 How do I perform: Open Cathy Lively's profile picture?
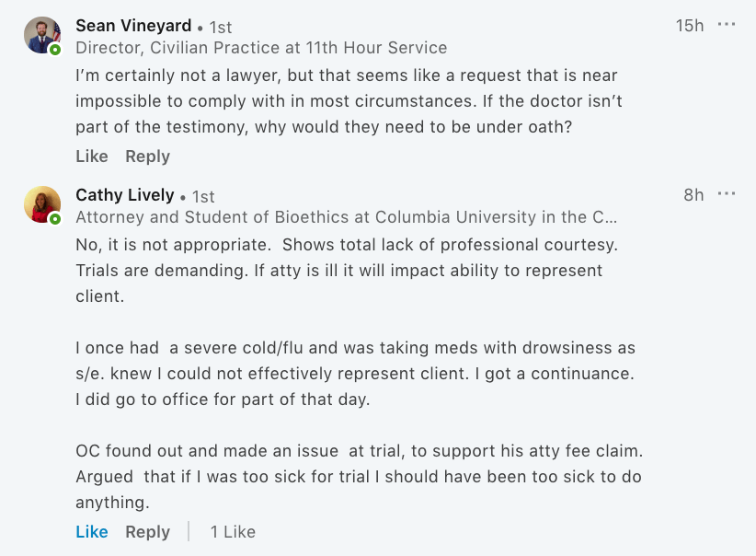pyautogui.click(x=42, y=204)
